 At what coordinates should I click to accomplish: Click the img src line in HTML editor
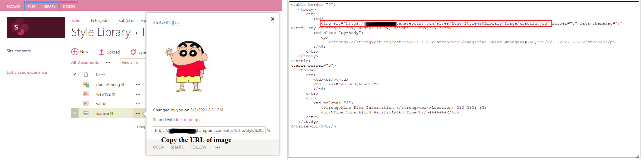click(x=436, y=23)
